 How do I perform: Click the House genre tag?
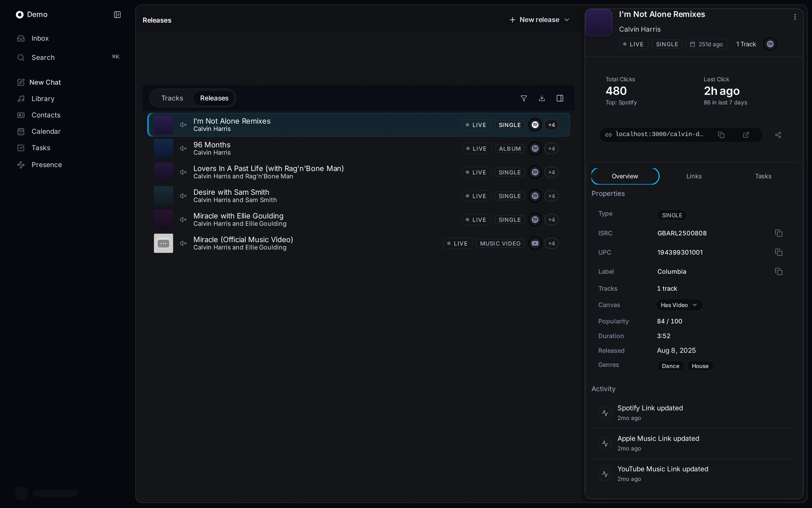[x=700, y=366]
